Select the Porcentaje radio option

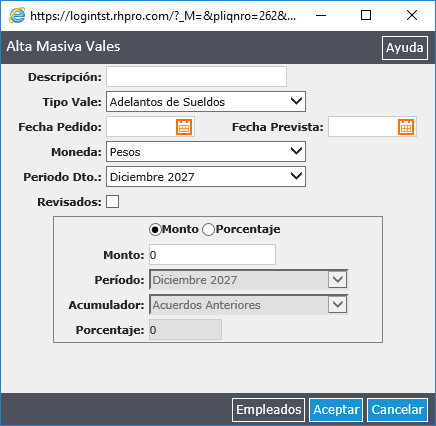coord(209,230)
